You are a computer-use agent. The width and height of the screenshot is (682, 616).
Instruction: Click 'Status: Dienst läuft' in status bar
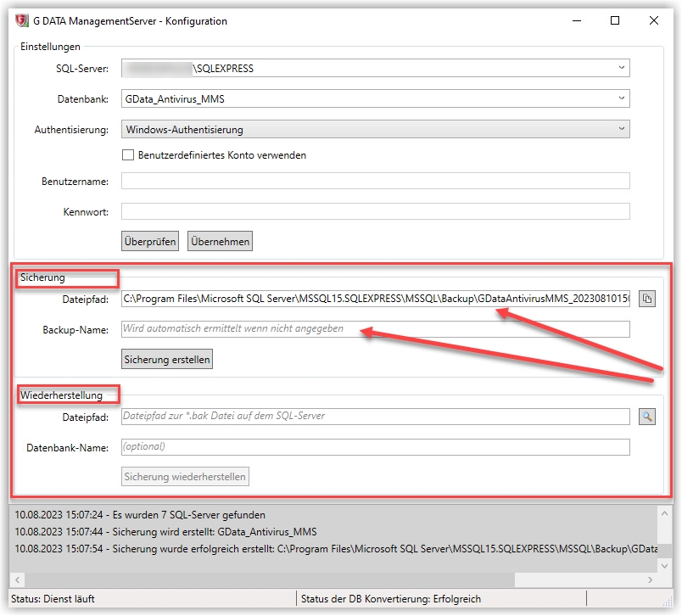pyautogui.click(x=53, y=598)
